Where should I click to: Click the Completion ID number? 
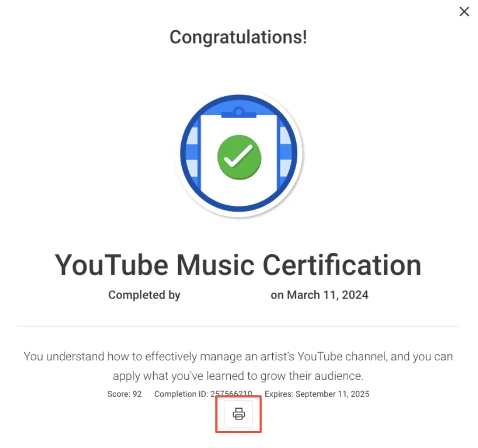pos(231,394)
